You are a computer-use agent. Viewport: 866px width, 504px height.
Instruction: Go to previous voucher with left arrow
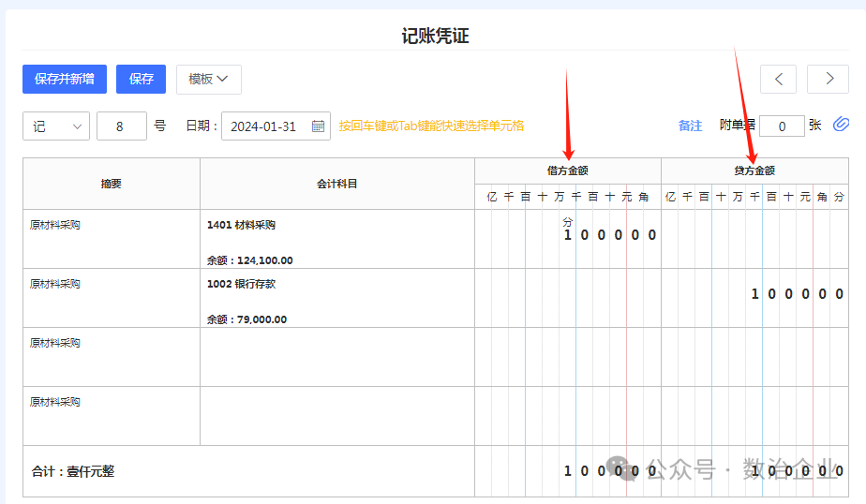pyautogui.click(x=778, y=80)
